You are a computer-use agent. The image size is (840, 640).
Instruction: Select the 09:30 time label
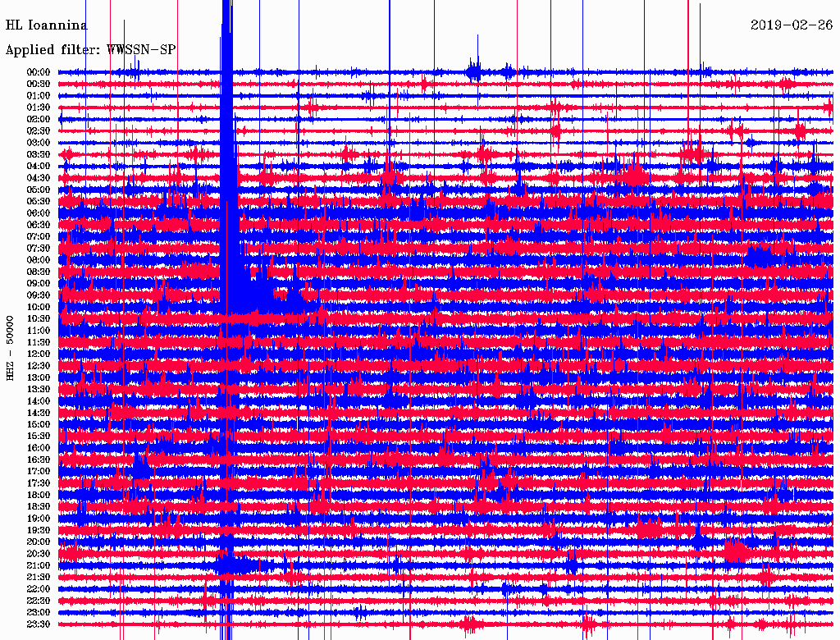[x=39, y=295]
